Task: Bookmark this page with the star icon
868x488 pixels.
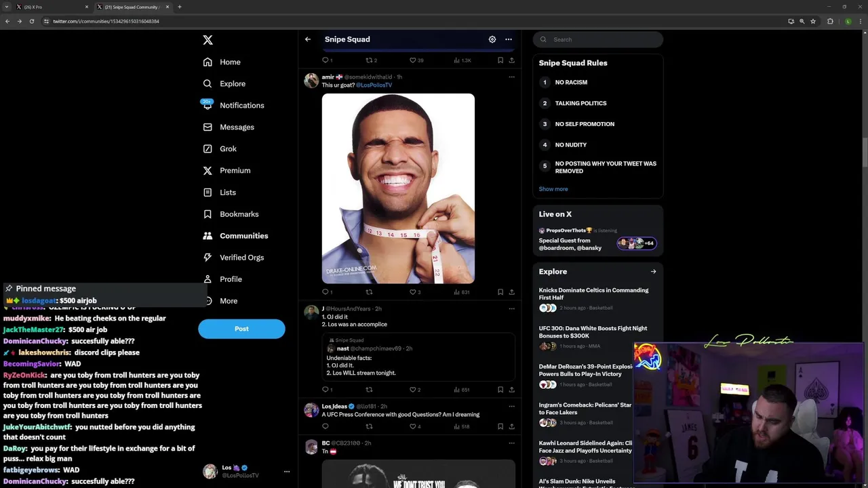Action: click(x=813, y=21)
